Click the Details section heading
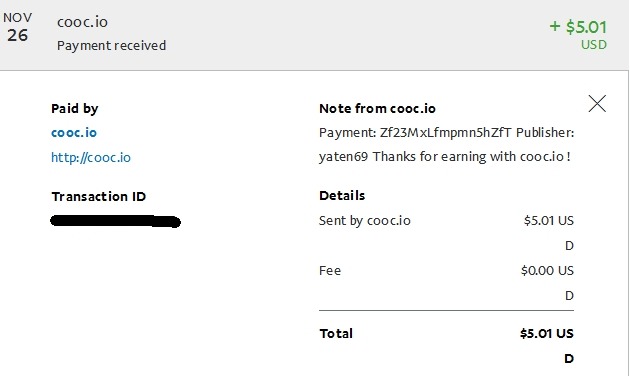Viewport: 630px width, 376px height. coord(342,196)
